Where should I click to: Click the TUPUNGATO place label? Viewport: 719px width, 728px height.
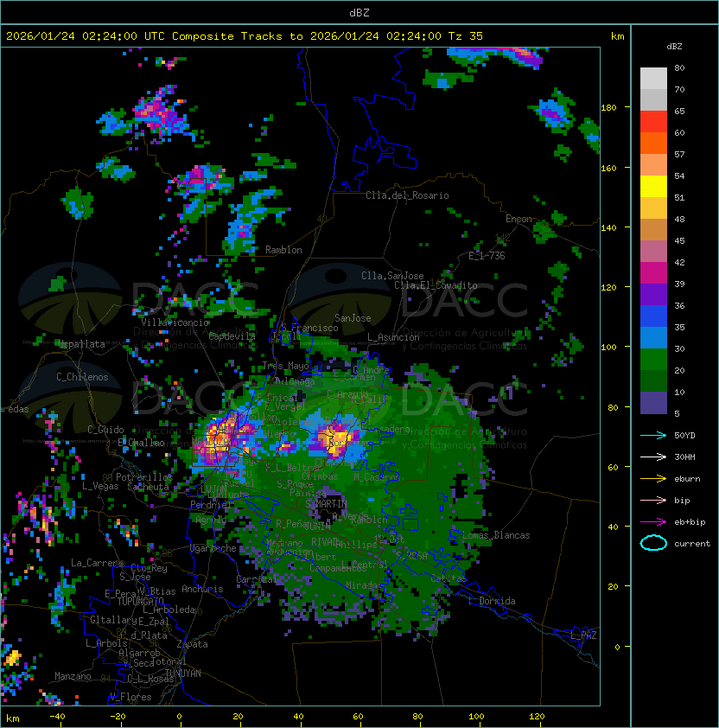140,601
